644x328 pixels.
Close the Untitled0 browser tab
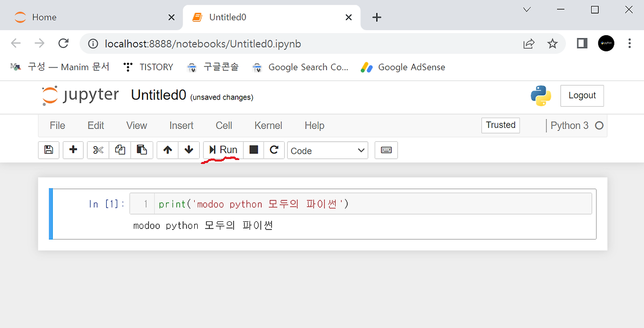[x=349, y=17]
